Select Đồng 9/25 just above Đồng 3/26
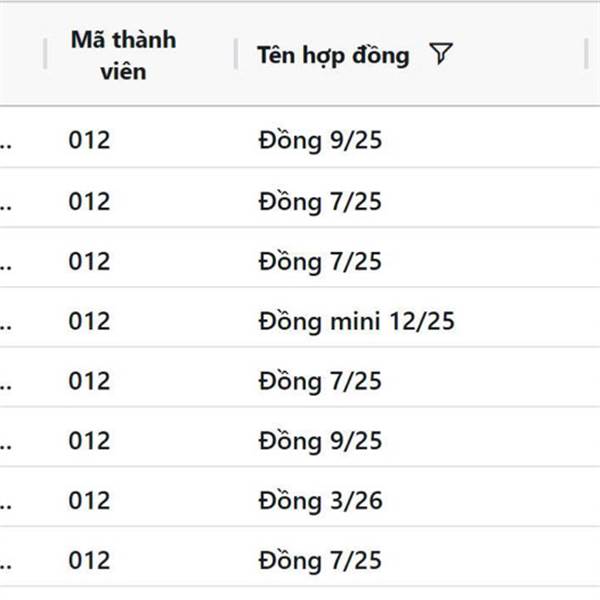The image size is (600, 600). (320, 441)
